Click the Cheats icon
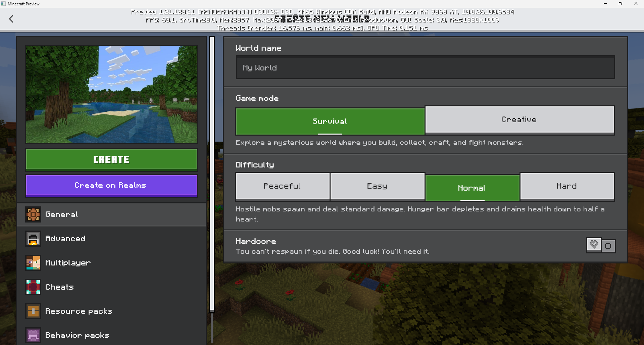Screen dimensions: 644x345 [x=33, y=287]
